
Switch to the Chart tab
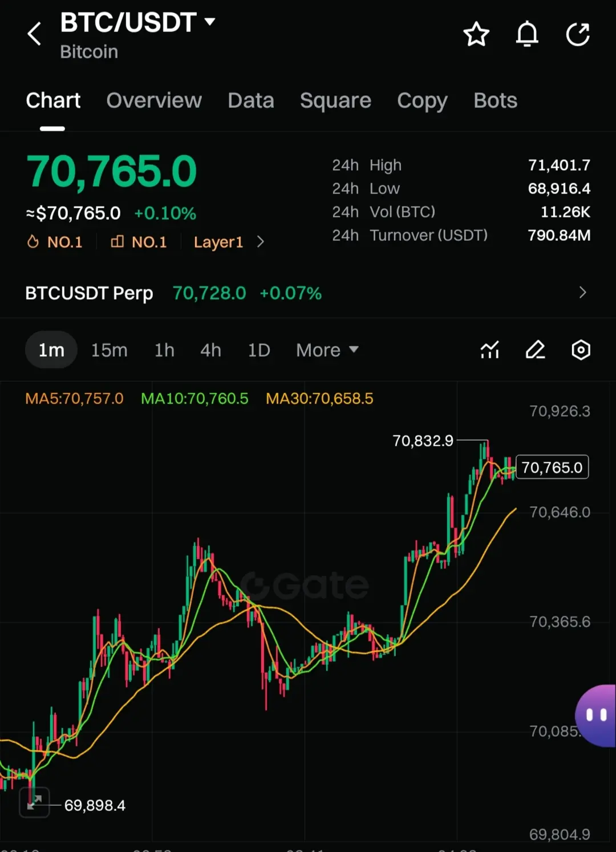pyautogui.click(x=53, y=100)
